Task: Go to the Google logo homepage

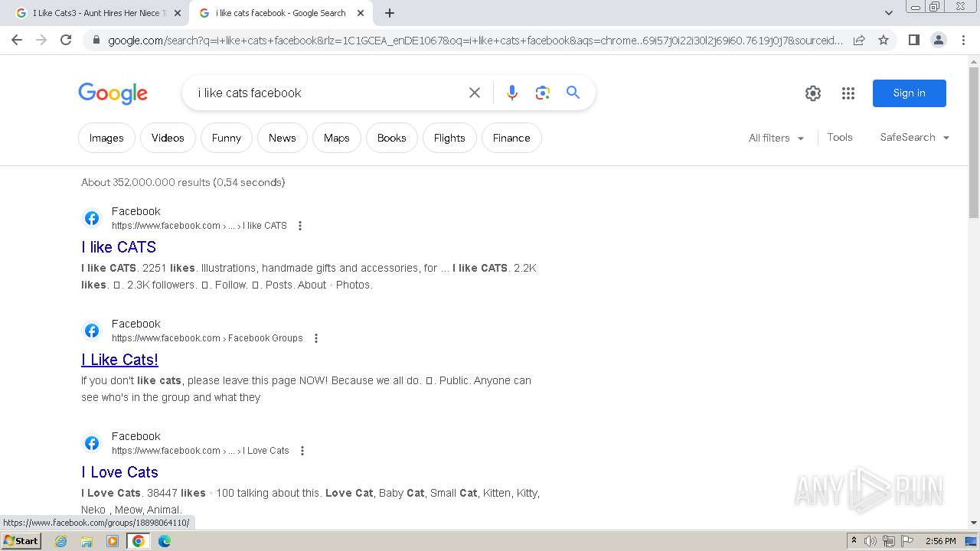Action: click(113, 93)
